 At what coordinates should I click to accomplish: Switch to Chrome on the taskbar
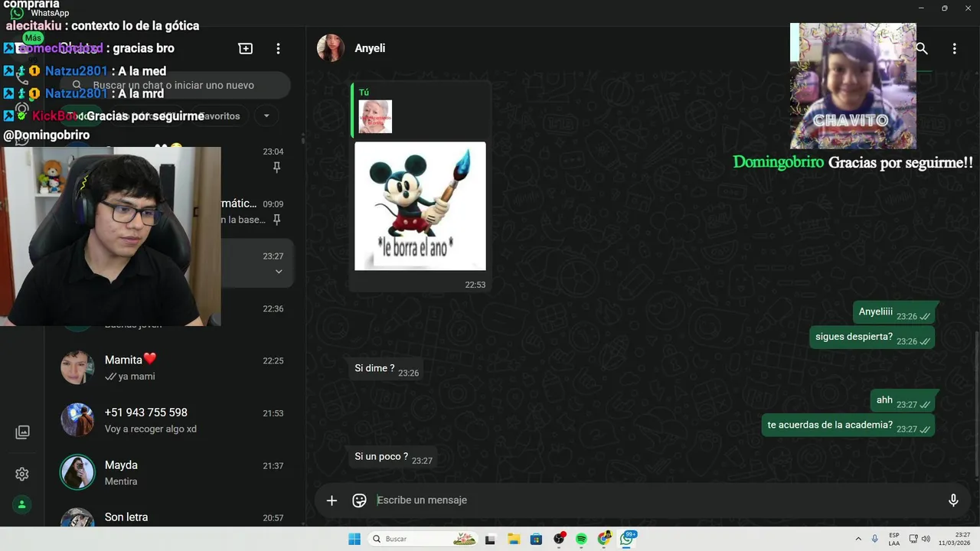coord(604,539)
